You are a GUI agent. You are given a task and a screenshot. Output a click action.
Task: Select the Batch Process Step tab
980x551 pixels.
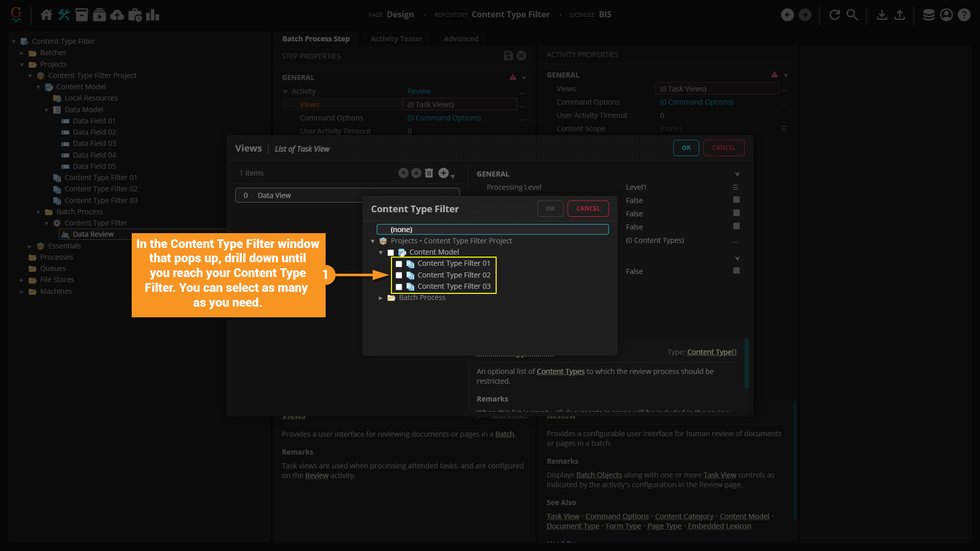[x=316, y=39]
